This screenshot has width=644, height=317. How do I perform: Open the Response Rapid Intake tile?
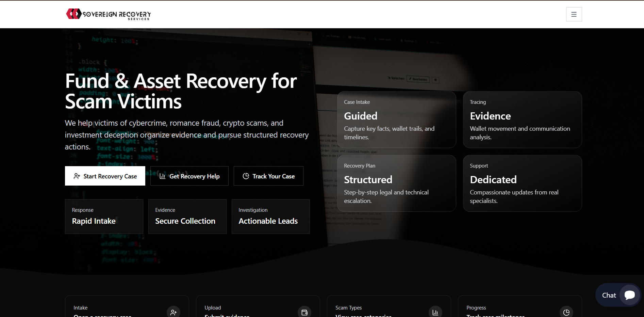[x=104, y=217]
